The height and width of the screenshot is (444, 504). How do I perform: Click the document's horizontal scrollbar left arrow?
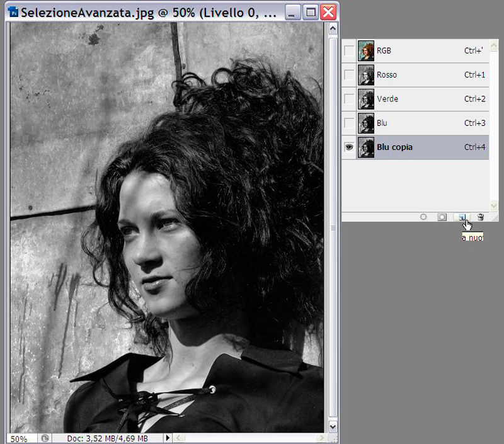tap(179, 438)
